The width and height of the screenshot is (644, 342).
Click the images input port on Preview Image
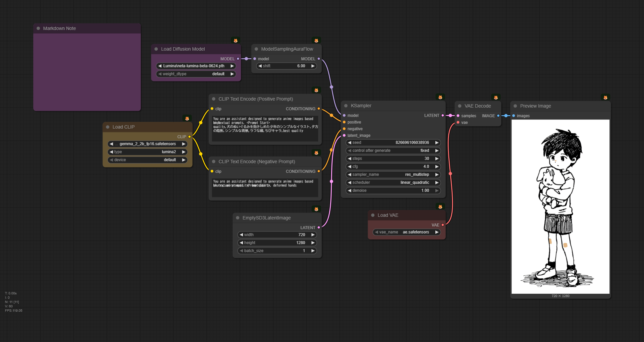pos(514,116)
